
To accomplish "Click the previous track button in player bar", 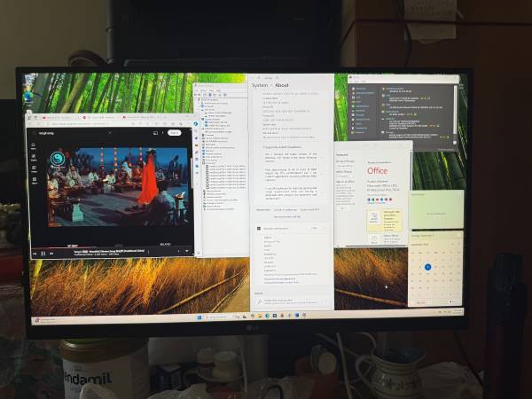I will 35,254.
